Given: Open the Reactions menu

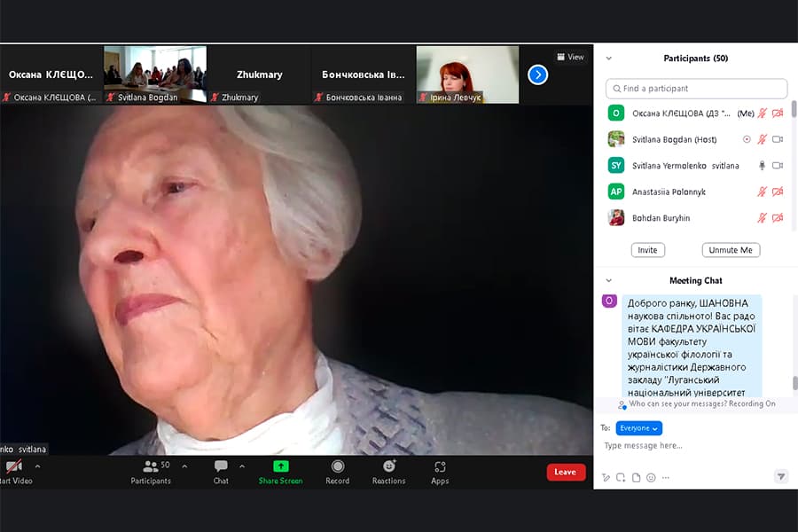Looking at the screenshot, I should point(389,473).
